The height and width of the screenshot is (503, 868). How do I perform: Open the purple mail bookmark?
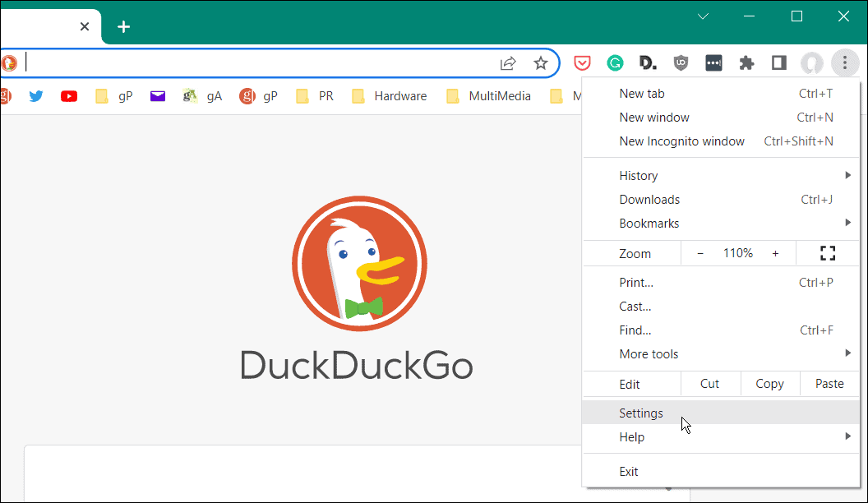click(x=158, y=96)
